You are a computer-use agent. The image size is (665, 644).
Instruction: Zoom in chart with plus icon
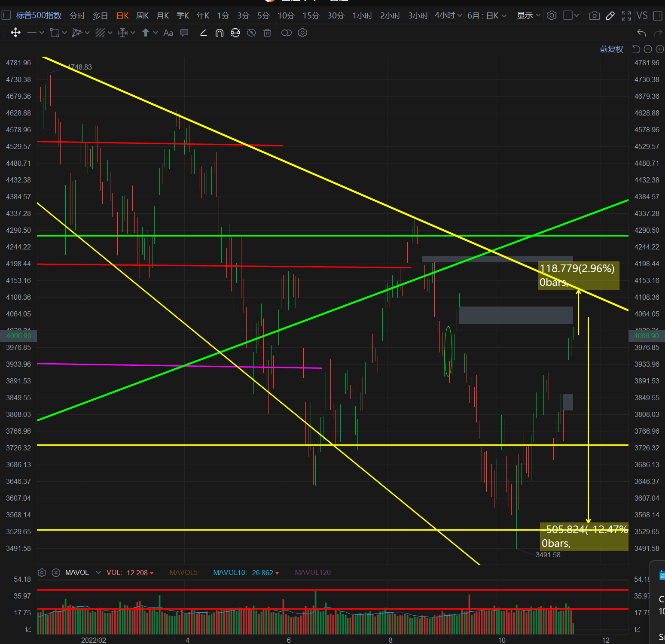coord(660,49)
